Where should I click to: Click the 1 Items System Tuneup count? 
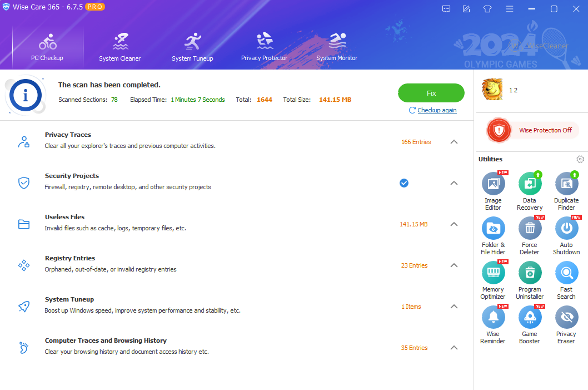[411, 307]
